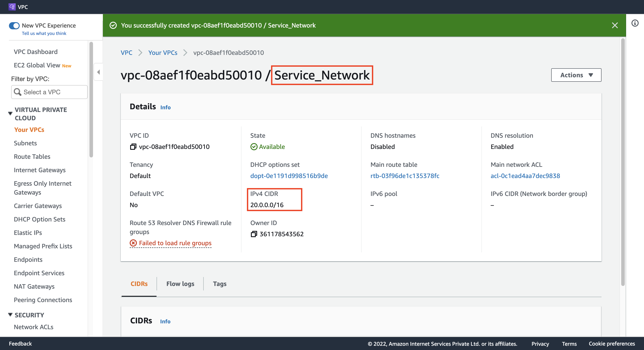
Task: Click the acl-0c1ead4aa7dec9838 network ACL link
Action: click(525, 175)
